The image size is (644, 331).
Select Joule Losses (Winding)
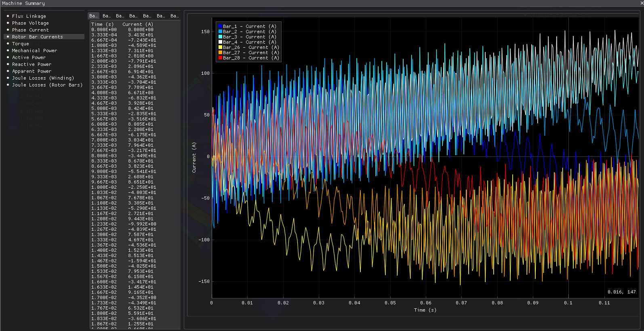[43, 78]
